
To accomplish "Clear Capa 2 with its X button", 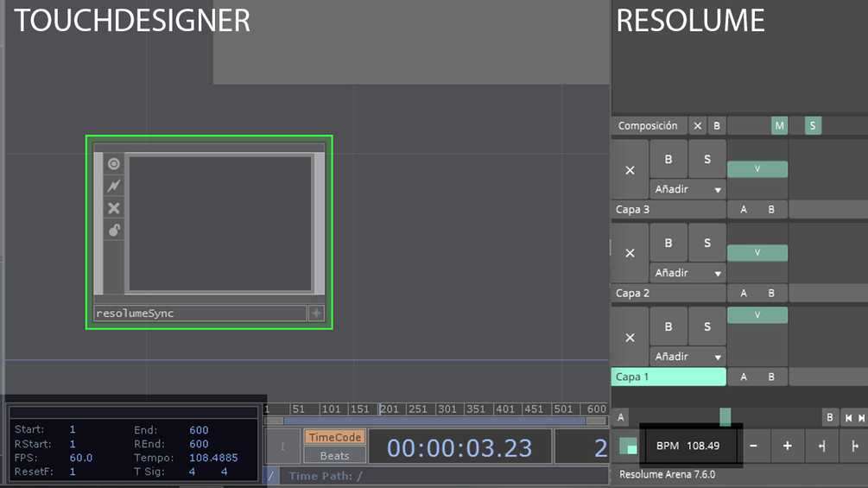I will tap(630, 253).
